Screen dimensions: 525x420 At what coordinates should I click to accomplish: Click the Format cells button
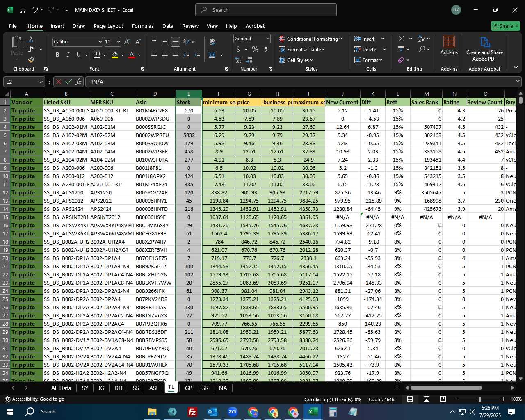coord(368,60)
